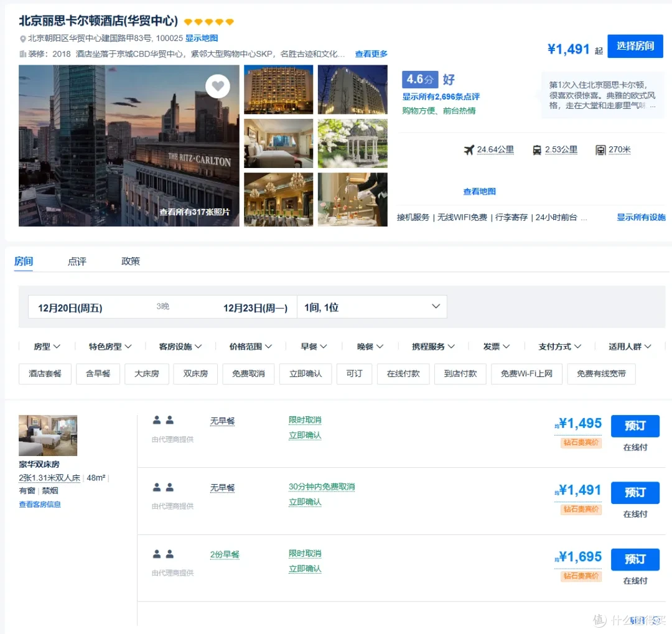Click the 2份早餐 breakfast label
Image resolution: width=672 pixels, height=634 pixels.
(x=225, y=554)
